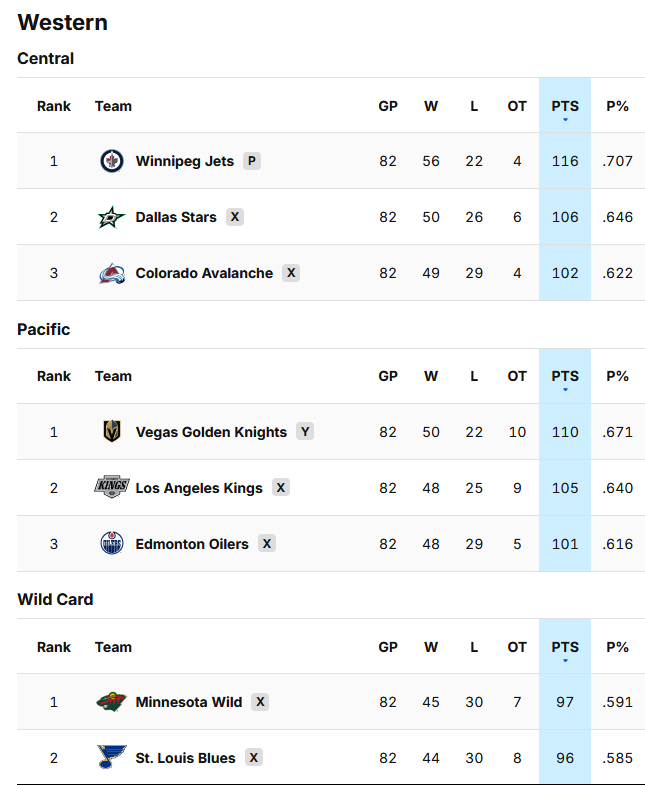
Task: Open the Minnesota Wild team link
Action: [189, 702]
